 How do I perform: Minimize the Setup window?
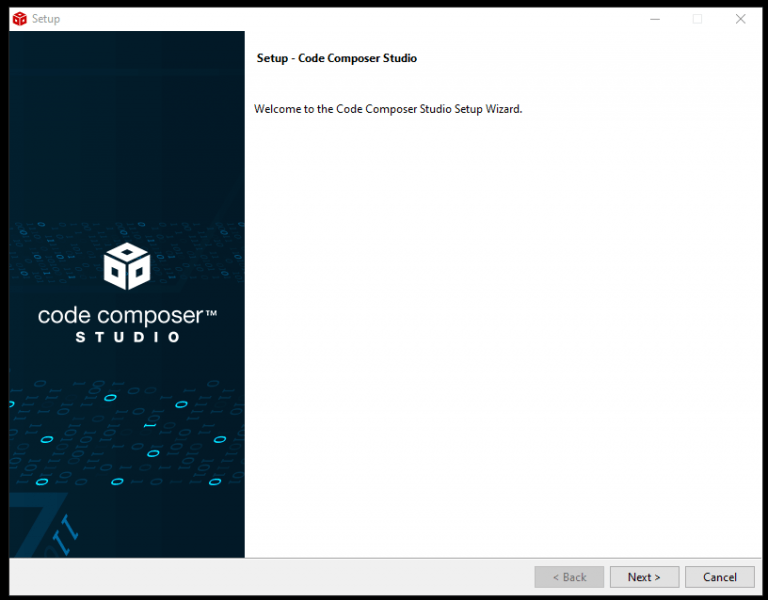point(654,19)
